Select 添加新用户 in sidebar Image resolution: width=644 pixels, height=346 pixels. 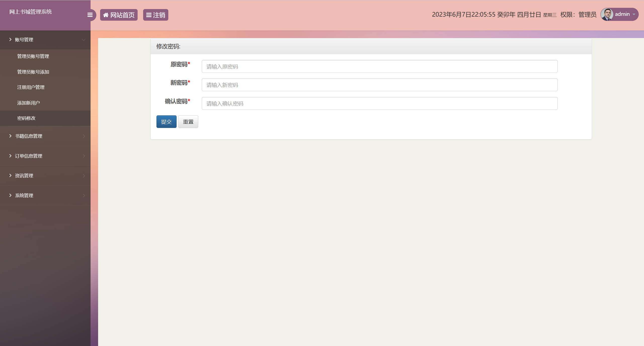click(x=28, y=103)
